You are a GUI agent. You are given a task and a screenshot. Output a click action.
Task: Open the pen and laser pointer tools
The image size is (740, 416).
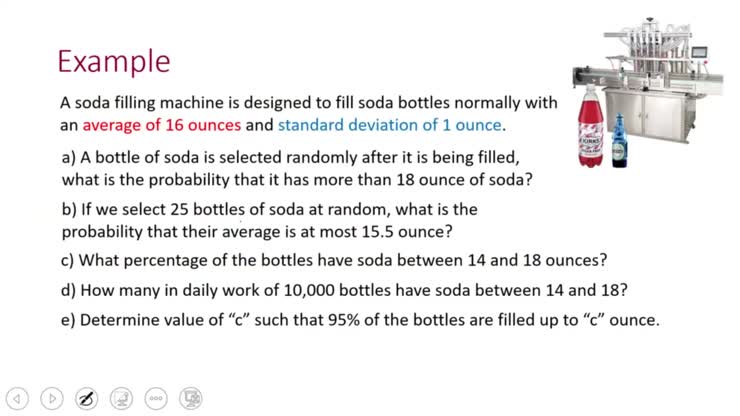[87, 397]
